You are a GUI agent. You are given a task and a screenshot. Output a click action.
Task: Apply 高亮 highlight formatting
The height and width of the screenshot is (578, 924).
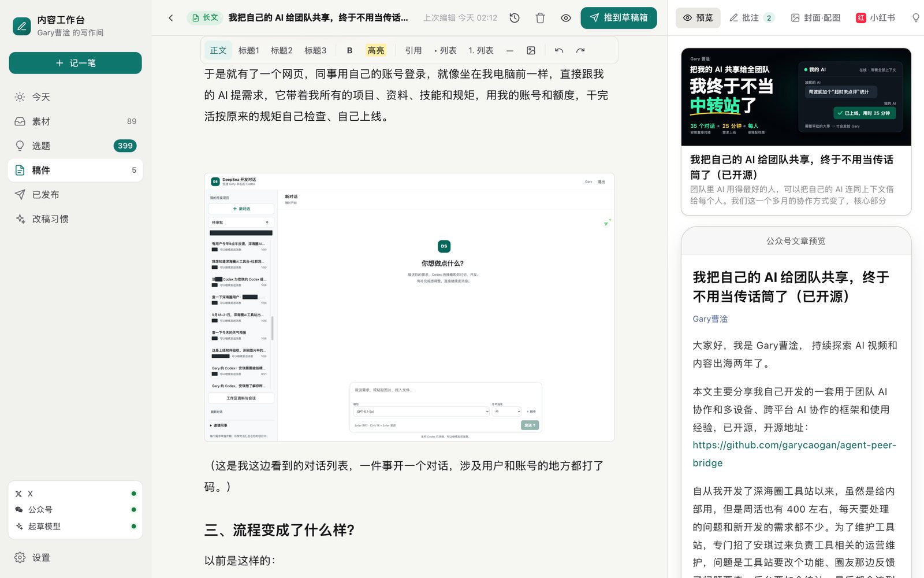(x=376, y=50)
